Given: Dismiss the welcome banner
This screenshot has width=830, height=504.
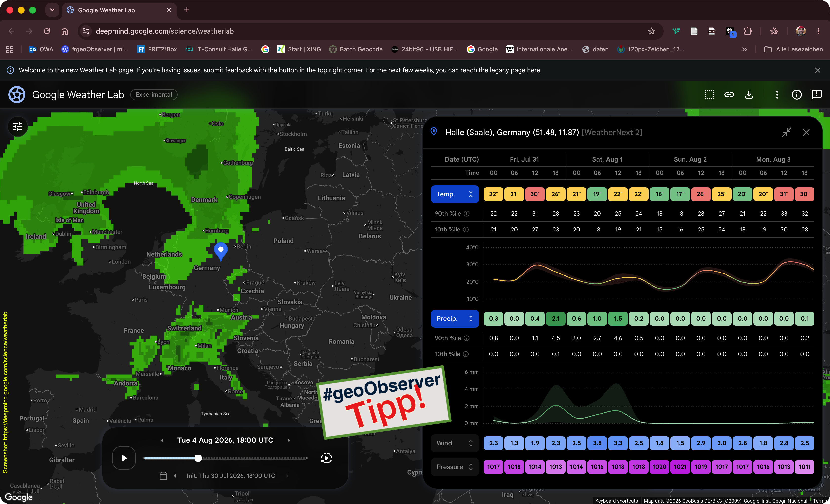Looking at the screenshot, I should (x=818, y=70).
